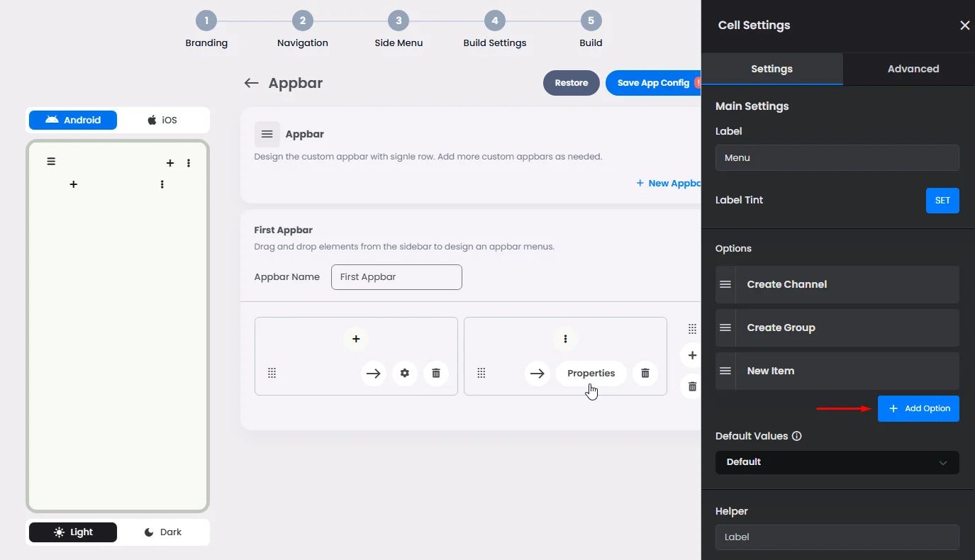This screenshot has width=975, height=560.
Task: Click the trash icon in second appbar cell
Action: [645, 374]
